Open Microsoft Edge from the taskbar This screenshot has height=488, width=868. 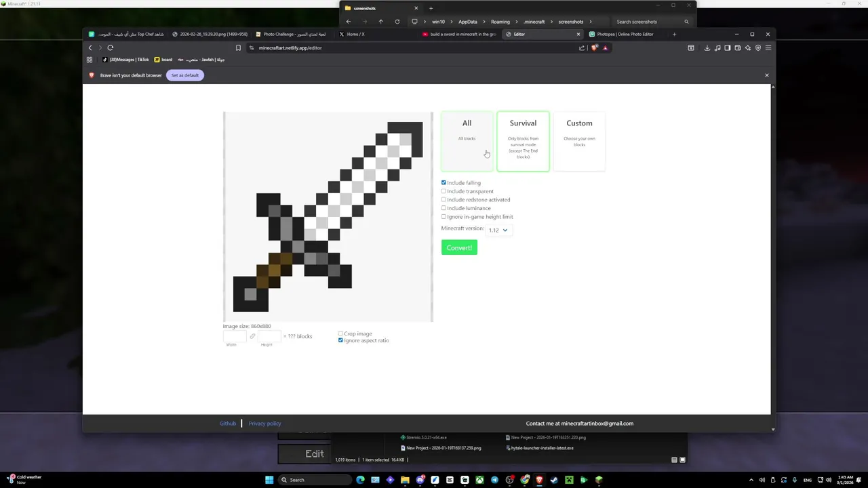360,480
